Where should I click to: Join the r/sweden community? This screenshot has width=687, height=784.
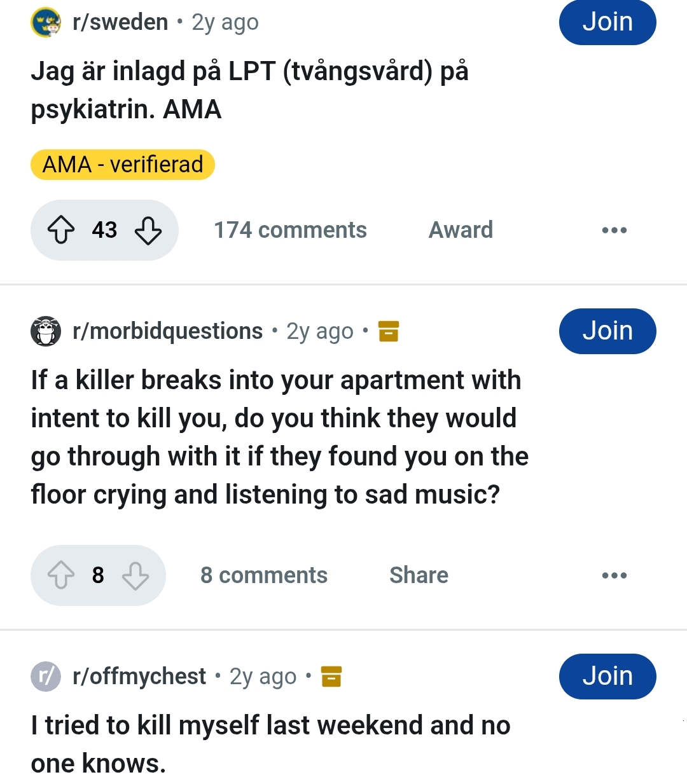(x=607, y=22)
